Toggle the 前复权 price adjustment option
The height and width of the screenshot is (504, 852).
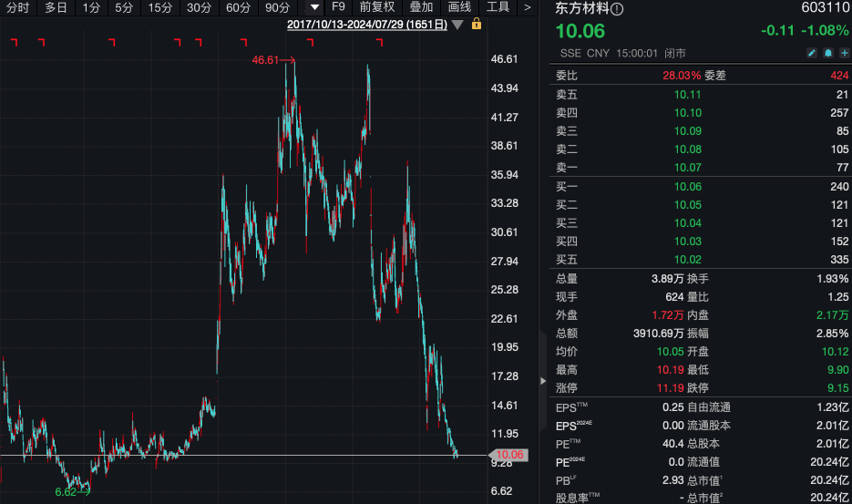(377, 7)
